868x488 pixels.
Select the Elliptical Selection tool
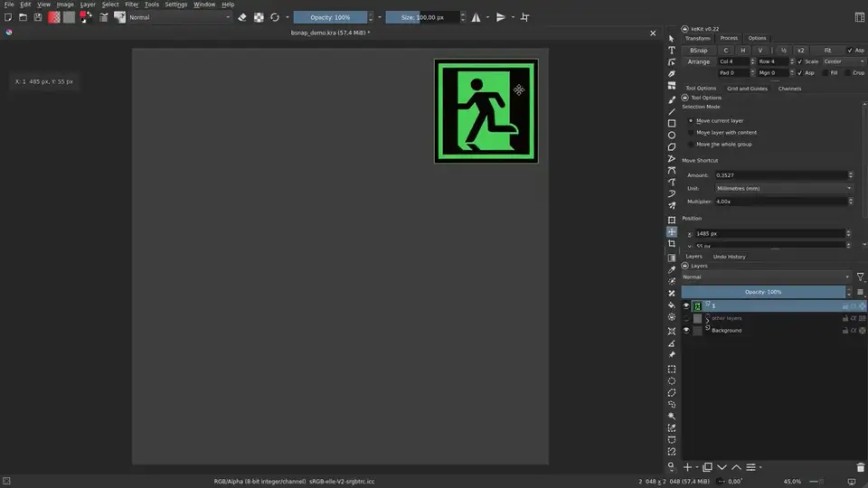coord(672,380)
